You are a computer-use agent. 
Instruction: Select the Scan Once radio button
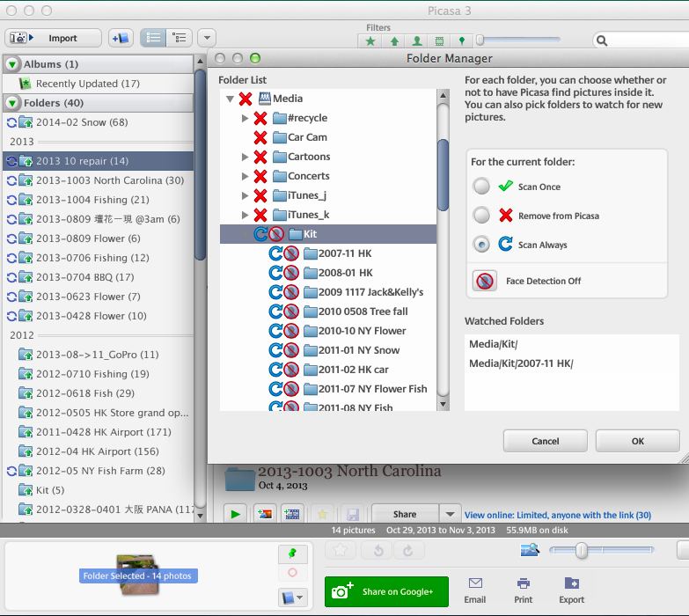click(481, 187)
